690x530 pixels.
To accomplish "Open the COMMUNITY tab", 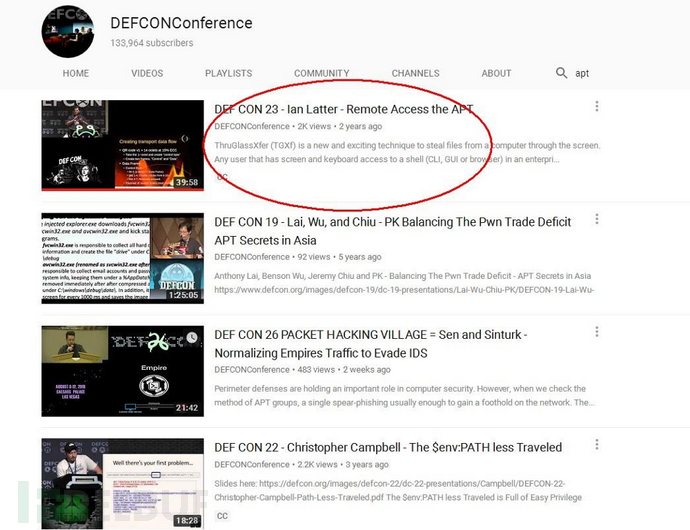I will coord(322,73).
